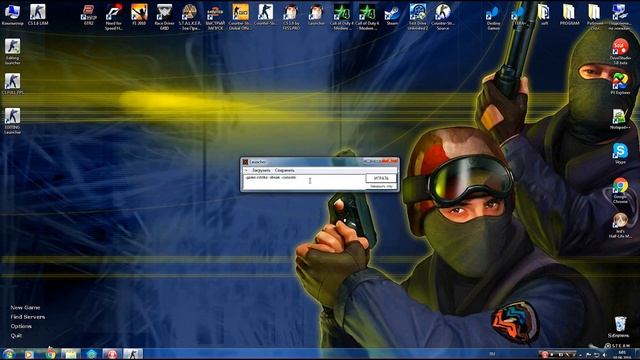Open Google Chrome desktop shortcut

620,190
